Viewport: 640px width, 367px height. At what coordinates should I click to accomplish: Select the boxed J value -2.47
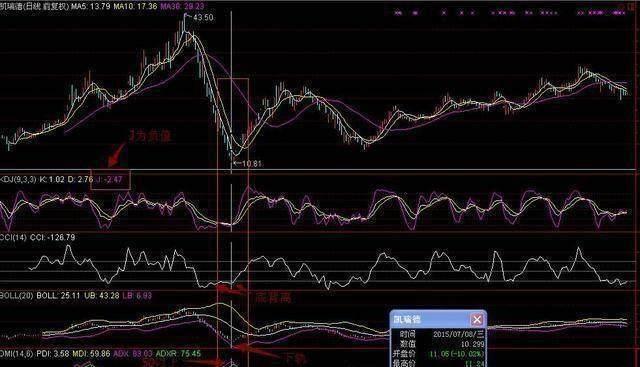click(110, 180)
